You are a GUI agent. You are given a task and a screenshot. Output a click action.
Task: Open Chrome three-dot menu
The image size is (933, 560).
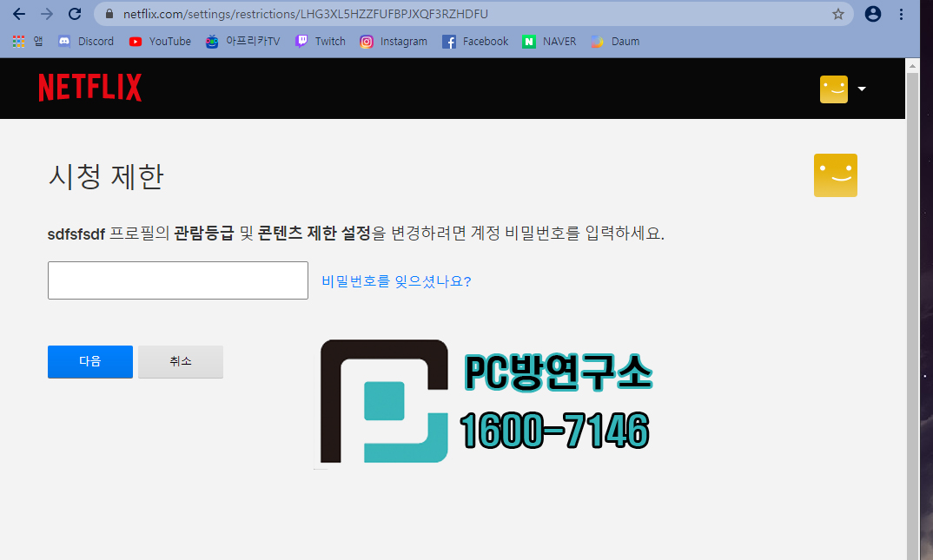(901, 14)
